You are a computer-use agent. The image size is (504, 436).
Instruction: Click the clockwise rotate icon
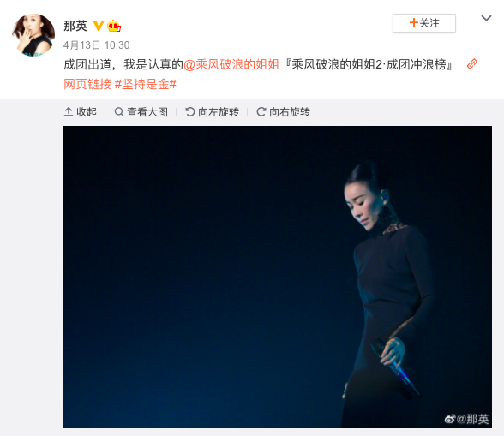click(261, 112)
